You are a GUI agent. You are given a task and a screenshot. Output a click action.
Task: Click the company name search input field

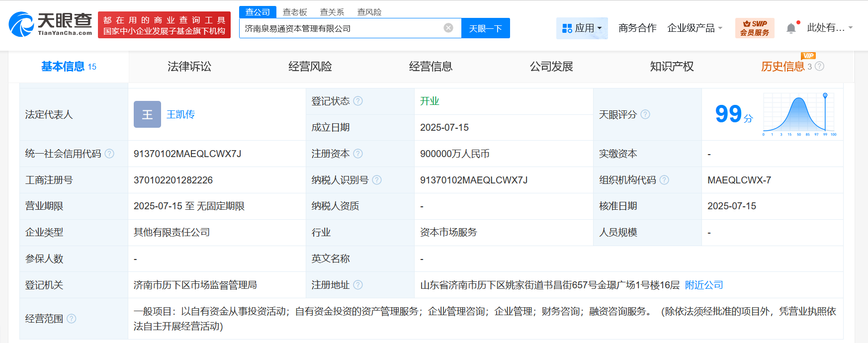[x=341, y=28]
